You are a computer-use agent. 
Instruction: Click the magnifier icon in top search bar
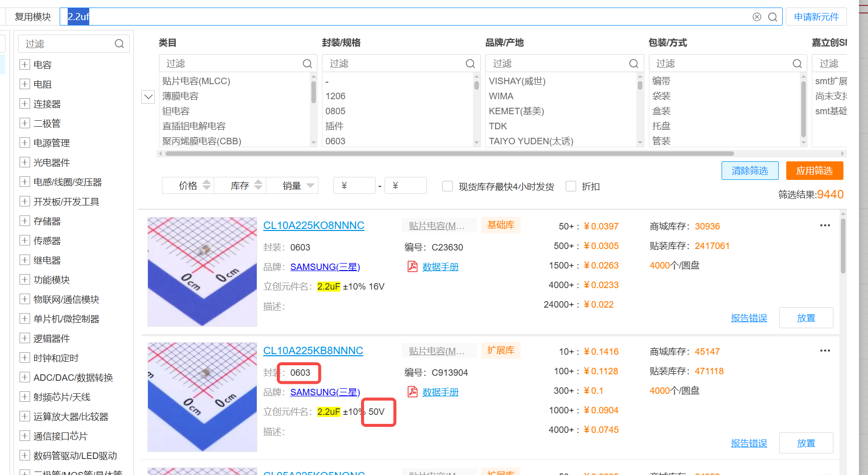773,17
